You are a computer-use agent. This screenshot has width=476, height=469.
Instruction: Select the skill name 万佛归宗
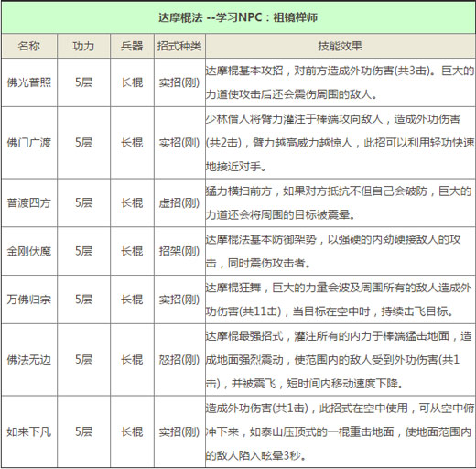click(29, 300)
